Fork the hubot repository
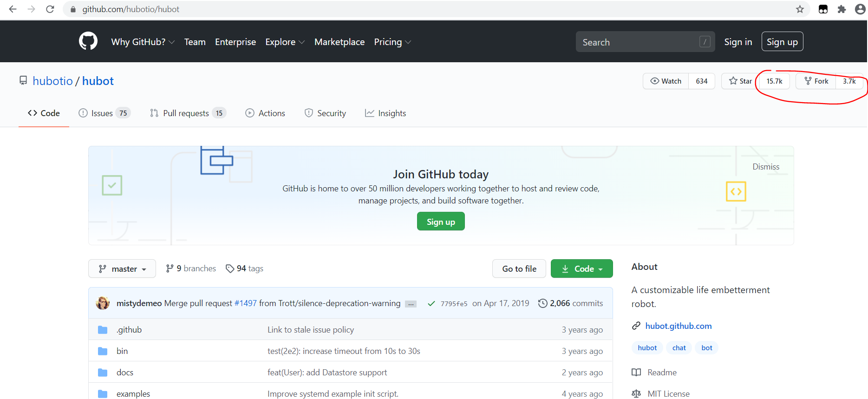Viewport: 868px width, 399px height. click(816, 81)
